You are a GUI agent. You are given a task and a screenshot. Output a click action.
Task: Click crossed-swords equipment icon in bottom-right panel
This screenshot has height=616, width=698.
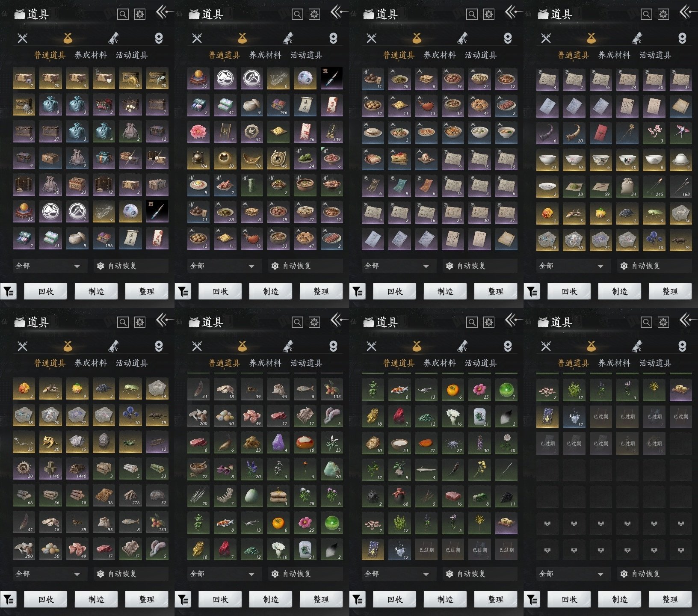546,346
